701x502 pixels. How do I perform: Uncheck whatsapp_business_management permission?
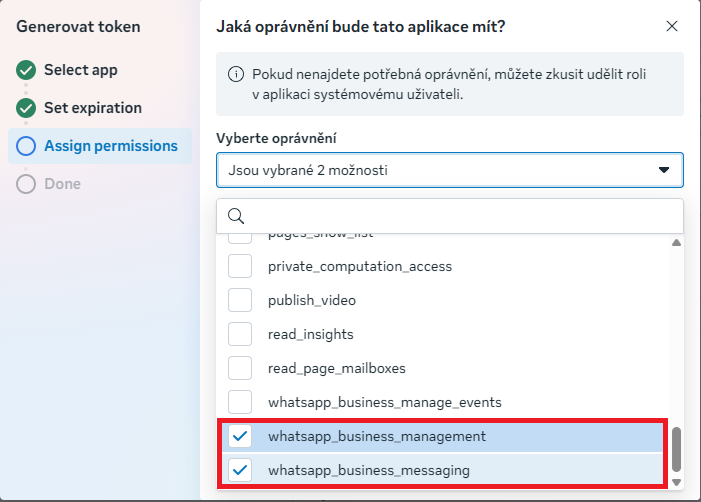point(240,436)
